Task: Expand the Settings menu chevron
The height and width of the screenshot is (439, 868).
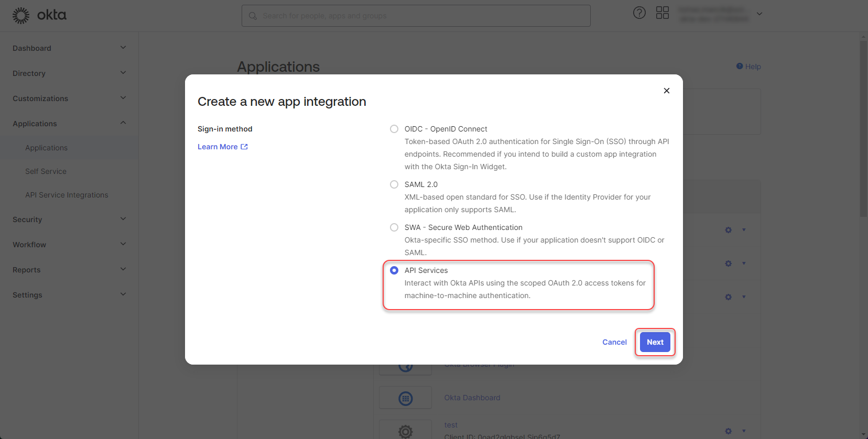Action: pyautogui.click(x=123, y=294)
